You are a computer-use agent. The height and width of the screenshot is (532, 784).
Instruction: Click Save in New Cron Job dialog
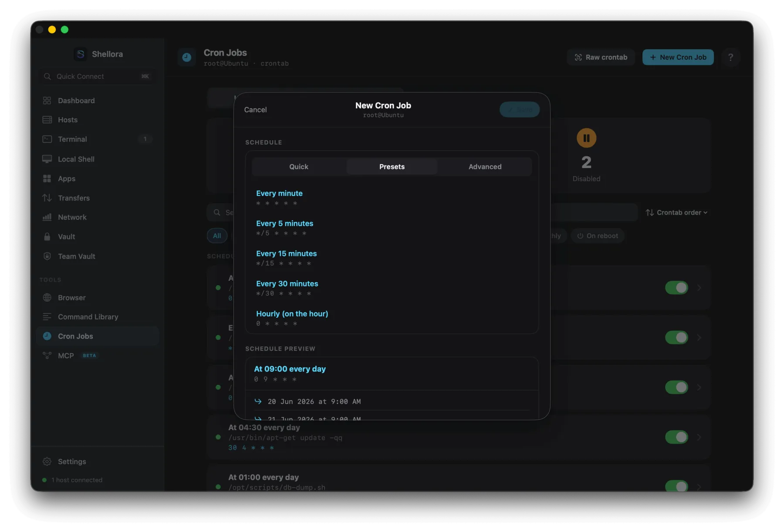[520, 110]
